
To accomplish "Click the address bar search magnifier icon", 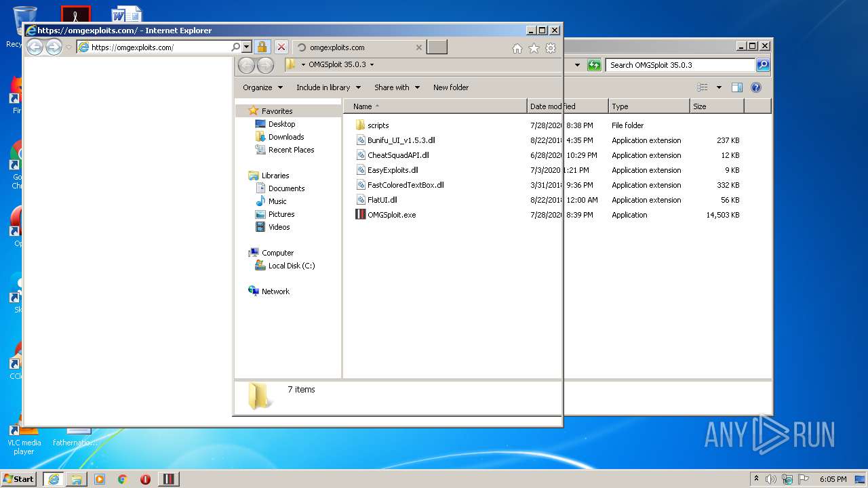I will tap(235, 47).
